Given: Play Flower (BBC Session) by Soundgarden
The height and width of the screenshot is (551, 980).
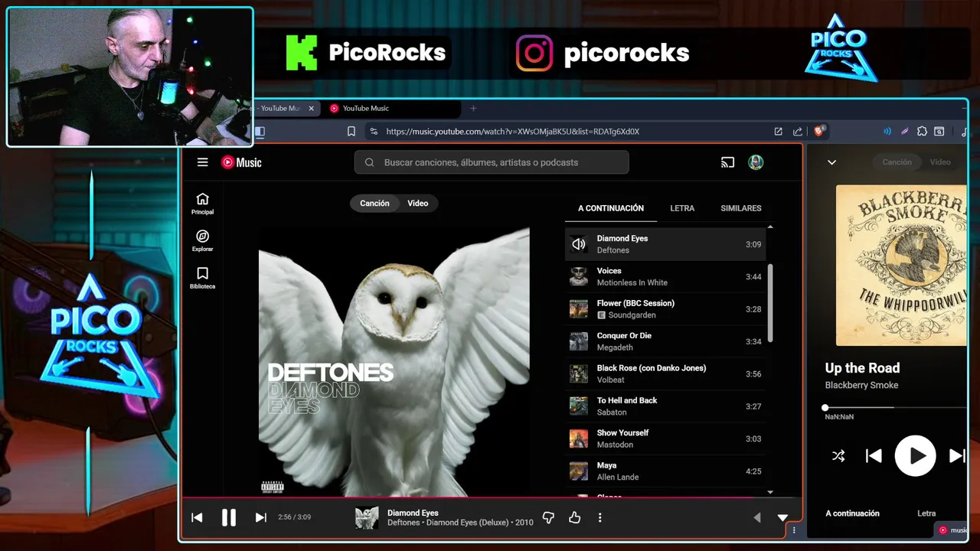Looking at the screenshot, I should pos(665,309).
